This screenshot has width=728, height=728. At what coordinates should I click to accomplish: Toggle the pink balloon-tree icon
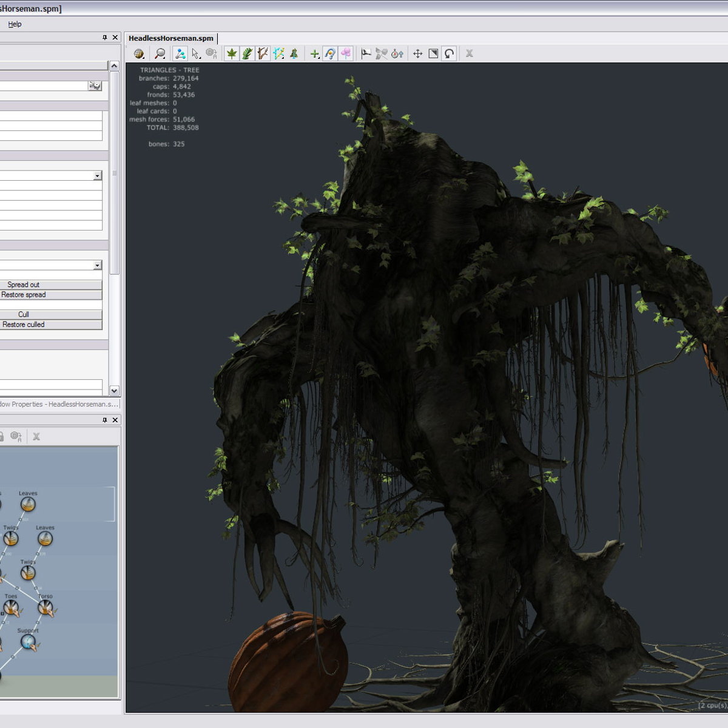346,53
